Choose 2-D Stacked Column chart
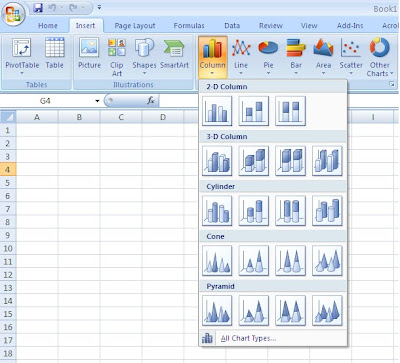Viewport: 400px width, 363px height. pyautogui.click(x=254, y=111)
